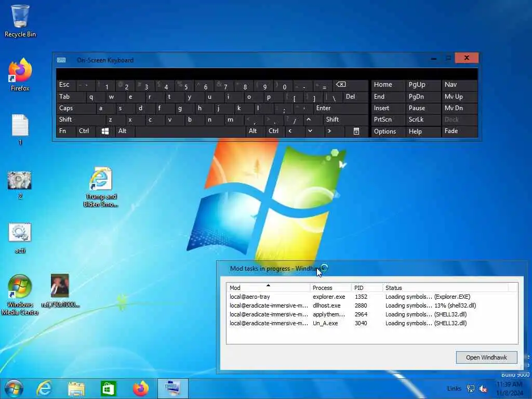The image size is (532, 399).
Task: Toggle the left Ctrl key
Action: coord(86,131)
